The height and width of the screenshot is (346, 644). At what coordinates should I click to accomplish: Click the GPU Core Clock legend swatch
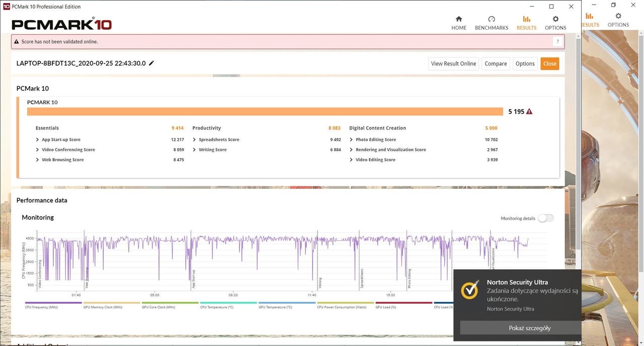coord(170,303)
